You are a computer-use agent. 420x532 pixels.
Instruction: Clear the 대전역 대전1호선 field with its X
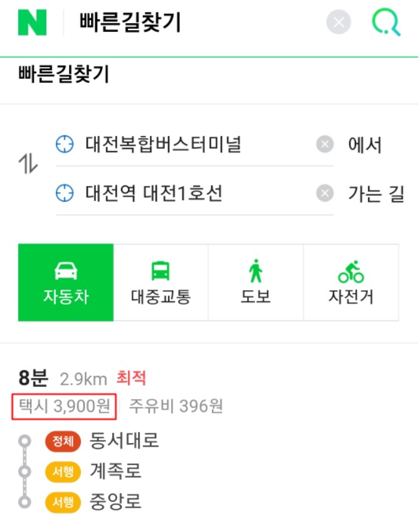(x=324, y=193)
